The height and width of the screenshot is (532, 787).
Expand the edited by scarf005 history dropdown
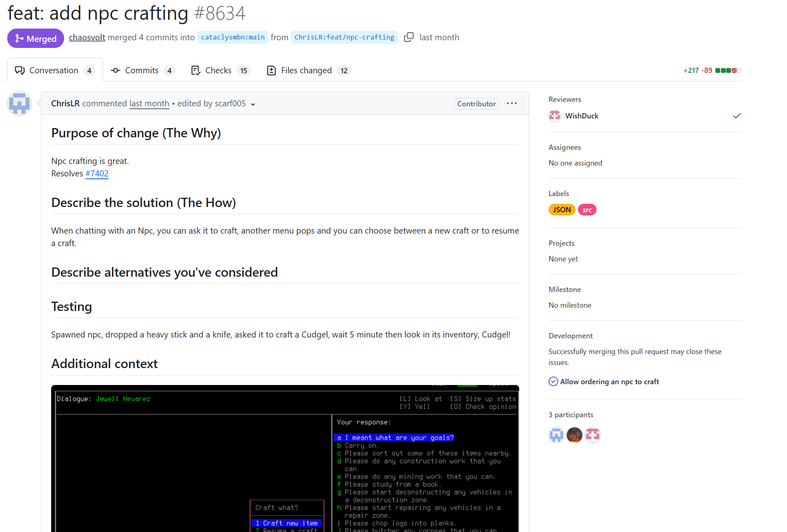pyautogui.click(x=216, y=104)
